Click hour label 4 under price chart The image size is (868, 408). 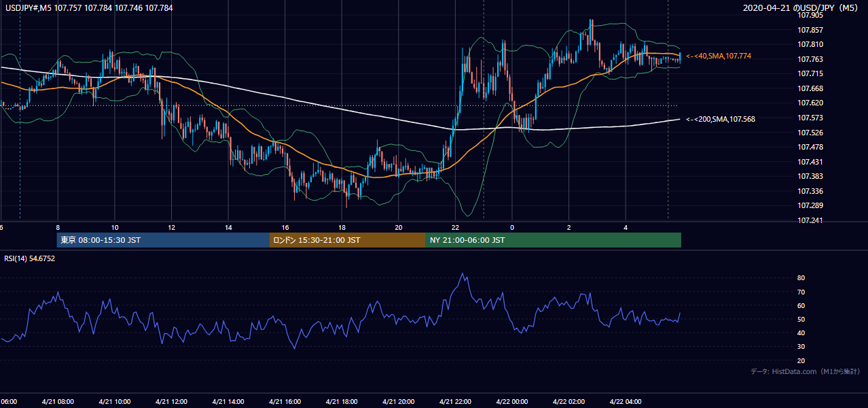pos(626,227)
